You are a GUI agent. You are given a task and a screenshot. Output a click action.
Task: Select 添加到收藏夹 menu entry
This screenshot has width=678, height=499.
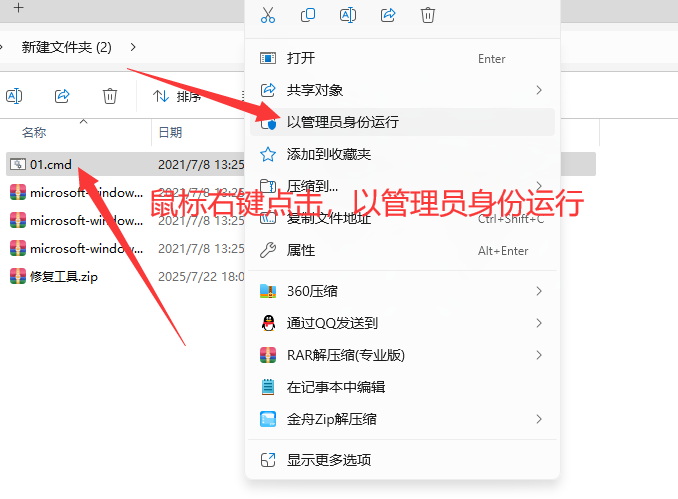point(402,154)
